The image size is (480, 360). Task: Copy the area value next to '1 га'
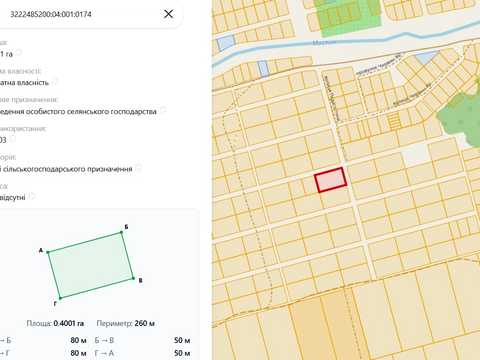[19, 53]
